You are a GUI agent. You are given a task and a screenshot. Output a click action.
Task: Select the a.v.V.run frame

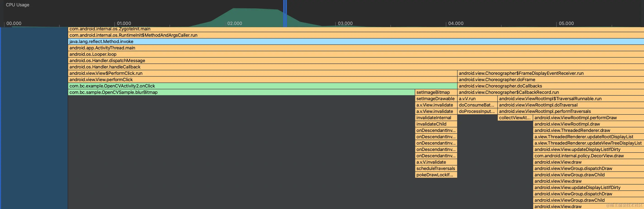point(477,99)
